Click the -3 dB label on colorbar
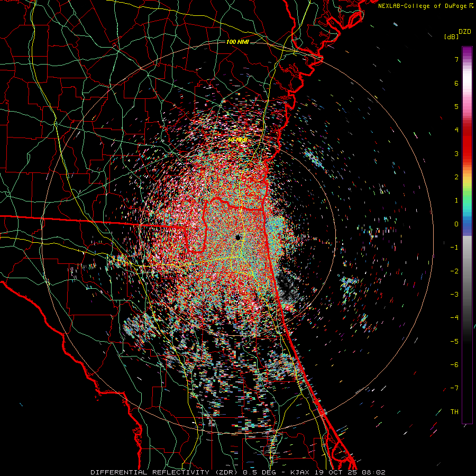 pyautogui.click(x=454, y=295)
